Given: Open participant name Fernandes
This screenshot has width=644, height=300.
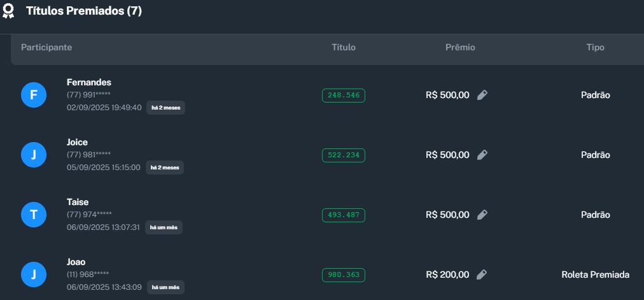Looking at the screenshot, I should click(x=89, y=82).
